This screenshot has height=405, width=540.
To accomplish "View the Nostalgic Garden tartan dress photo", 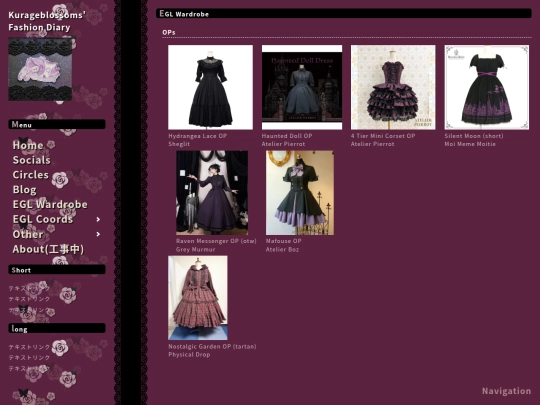I will tap(198, 298).
